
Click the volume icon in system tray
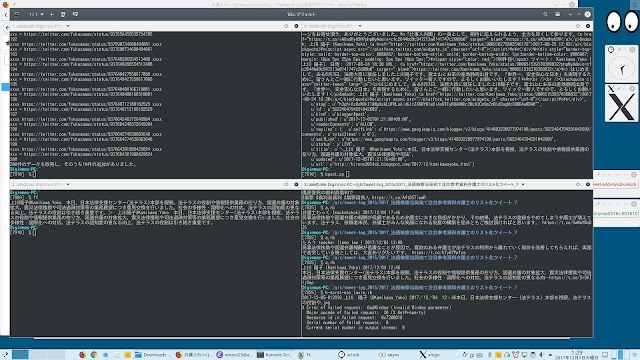[x=542, y=355]
